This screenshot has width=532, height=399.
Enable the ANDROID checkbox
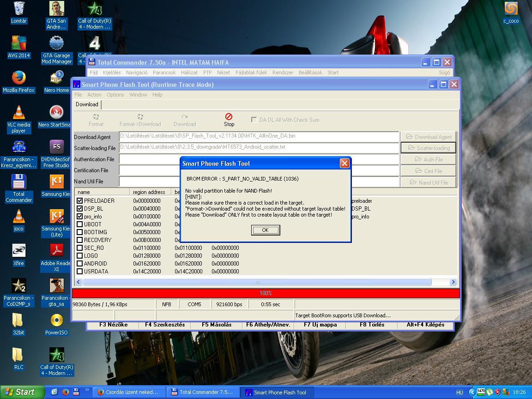(x=80, y=264)
